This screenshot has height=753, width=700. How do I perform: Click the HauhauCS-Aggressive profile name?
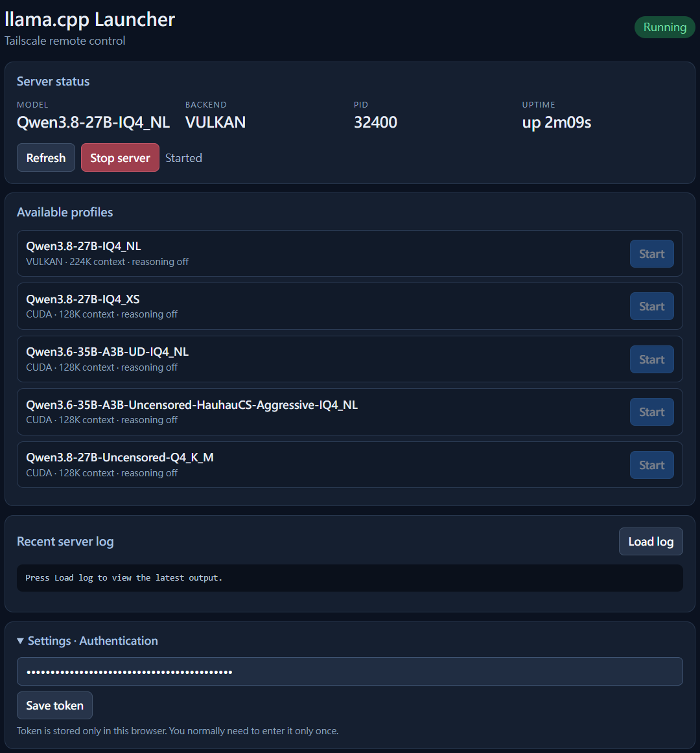click(x=192, y=405)
